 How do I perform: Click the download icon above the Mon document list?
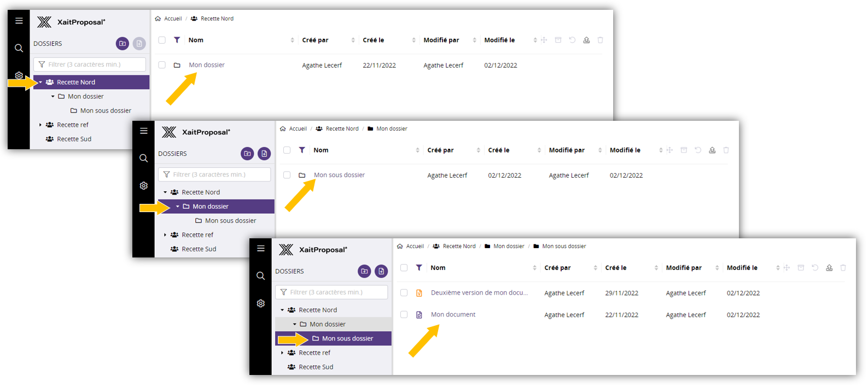(829, 268)
